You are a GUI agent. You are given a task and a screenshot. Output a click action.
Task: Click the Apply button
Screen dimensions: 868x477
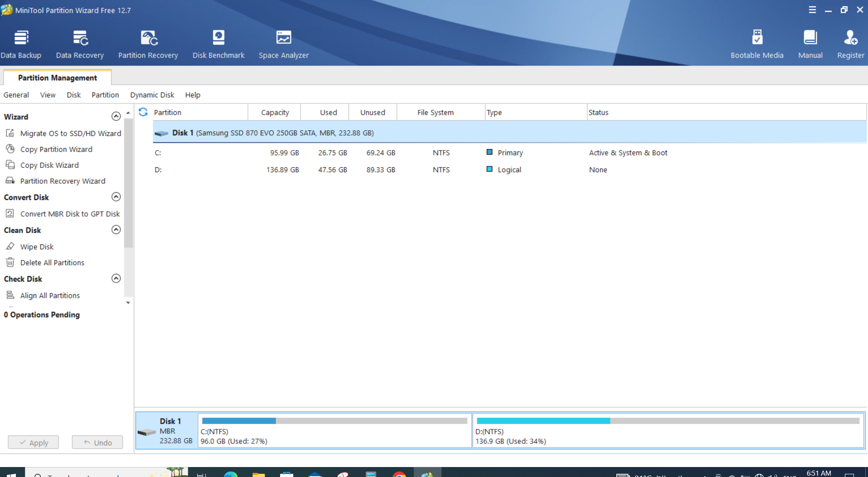click(x=34, y=443)
